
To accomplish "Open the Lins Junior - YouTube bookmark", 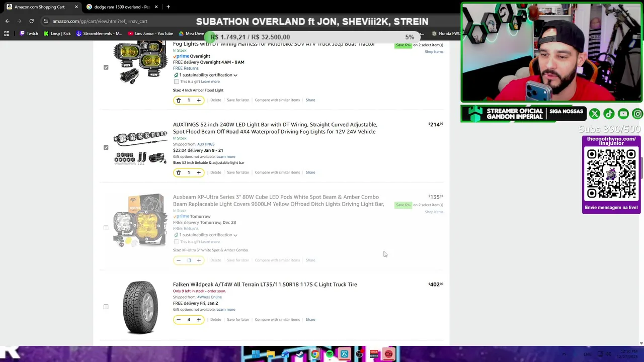I will pos(150,34).
